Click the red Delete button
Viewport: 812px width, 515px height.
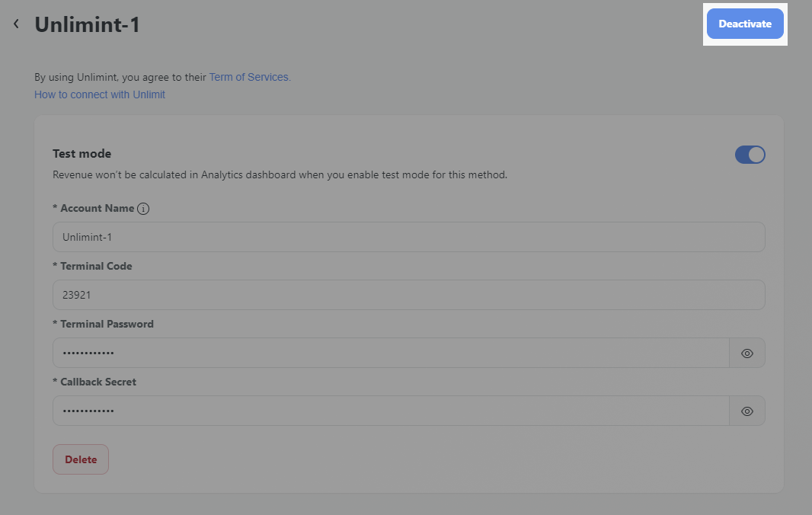(81, 459)
